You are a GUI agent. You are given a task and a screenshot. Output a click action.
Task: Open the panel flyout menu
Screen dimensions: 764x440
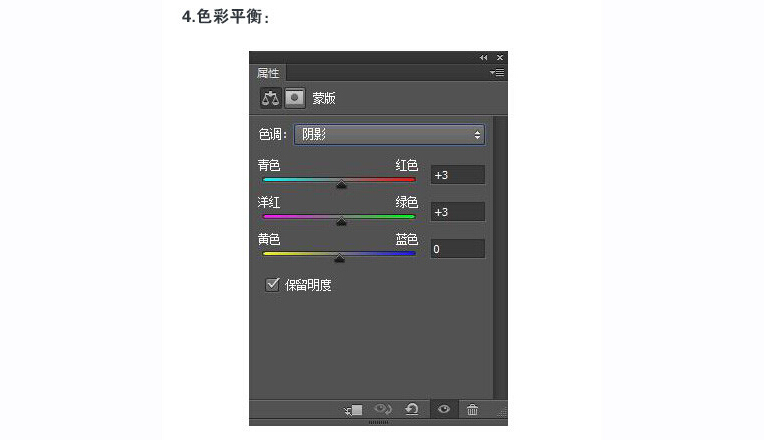497,73
